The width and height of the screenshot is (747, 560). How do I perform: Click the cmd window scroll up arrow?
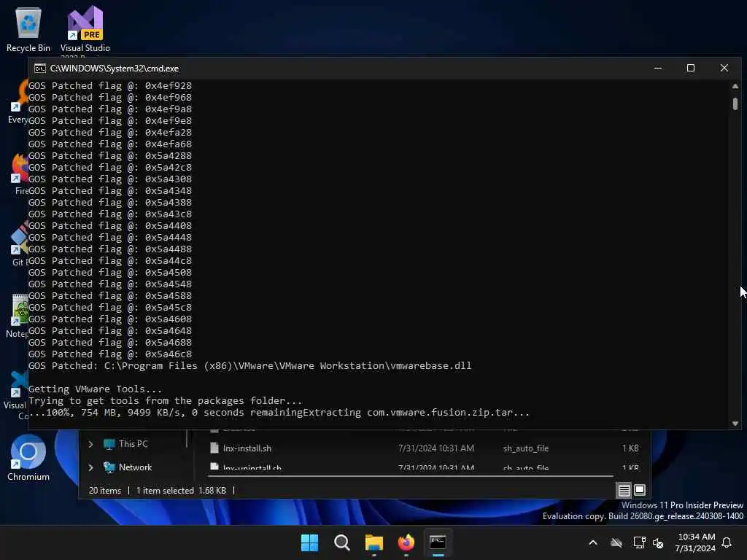pos(735,86)
